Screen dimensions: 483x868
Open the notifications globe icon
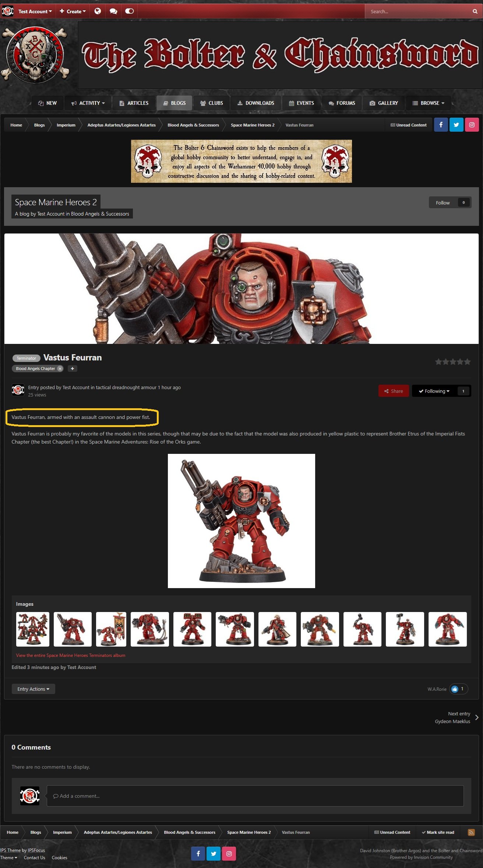point(98,11)
